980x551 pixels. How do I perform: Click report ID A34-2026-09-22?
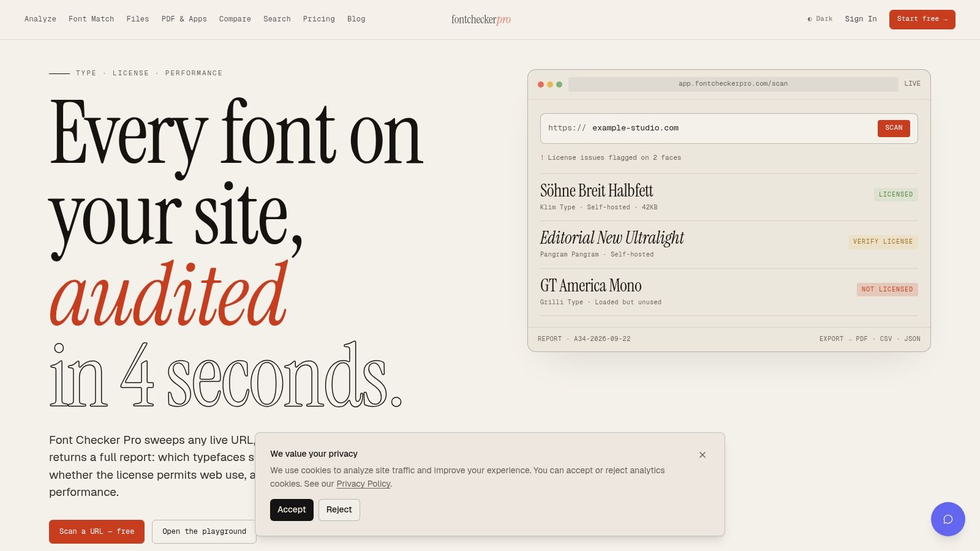click(x=602, y=339)
